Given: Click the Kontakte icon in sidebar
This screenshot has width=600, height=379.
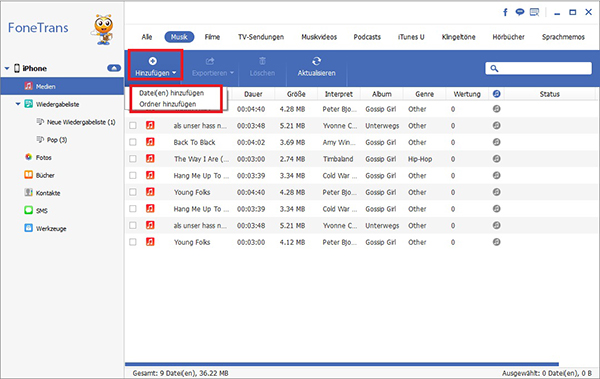Looking at the screenshot, I should pos(28,193).
